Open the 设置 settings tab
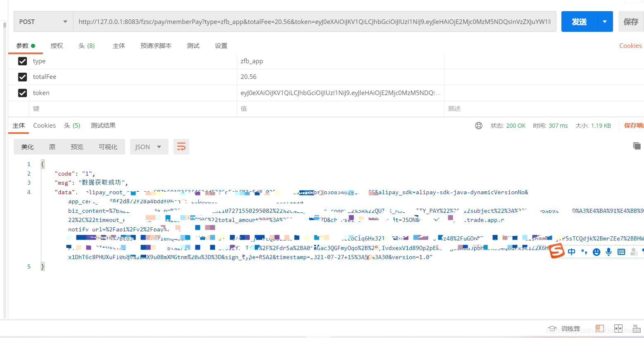Image resolution: width=644 pixels, height=338 pixels. coord(221,46)
